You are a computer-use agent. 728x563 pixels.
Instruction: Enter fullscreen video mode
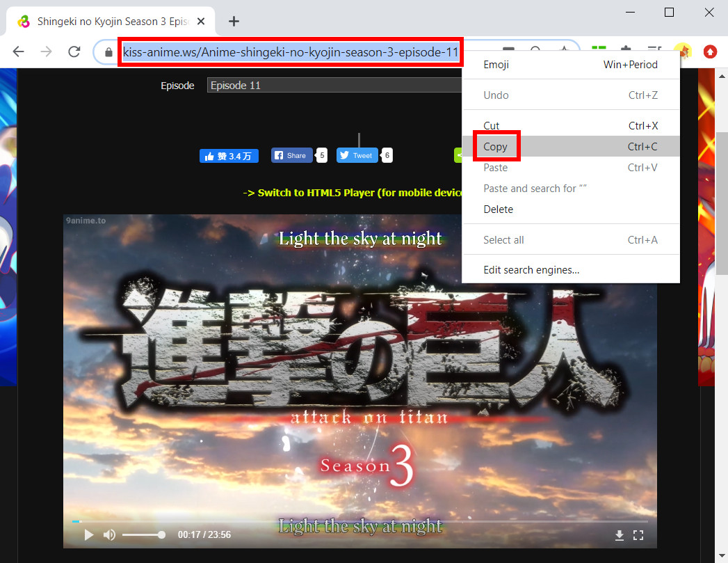(638, 536)
